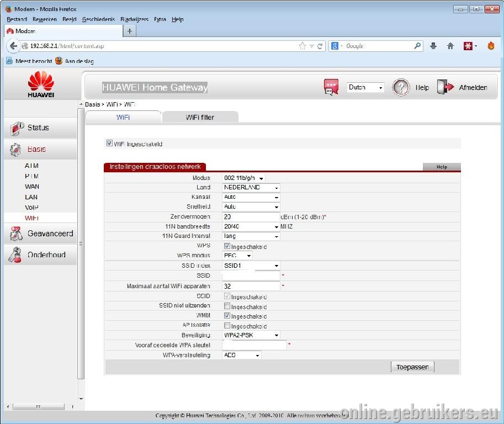Open VoIP in Basis submenu

[x=31, y=208]
